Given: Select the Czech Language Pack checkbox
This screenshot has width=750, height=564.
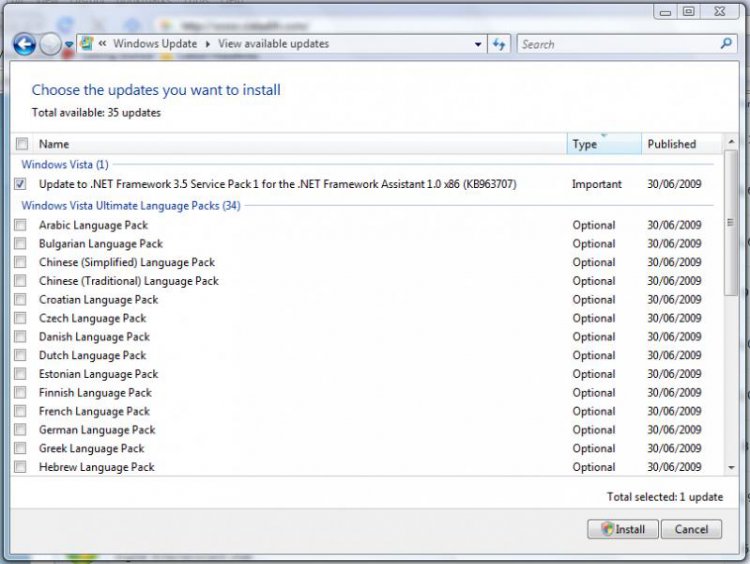Looking at the screenshot, I should [x=20, y=318].
